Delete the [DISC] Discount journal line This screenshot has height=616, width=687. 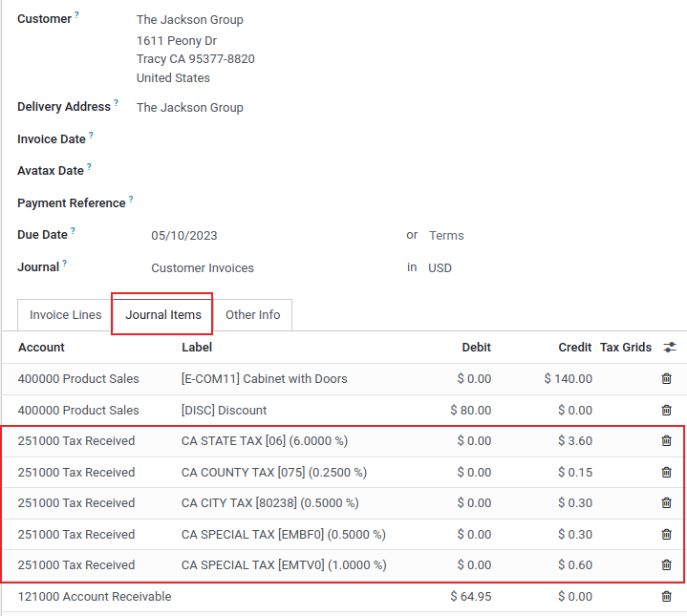click(x=666, y=411)
